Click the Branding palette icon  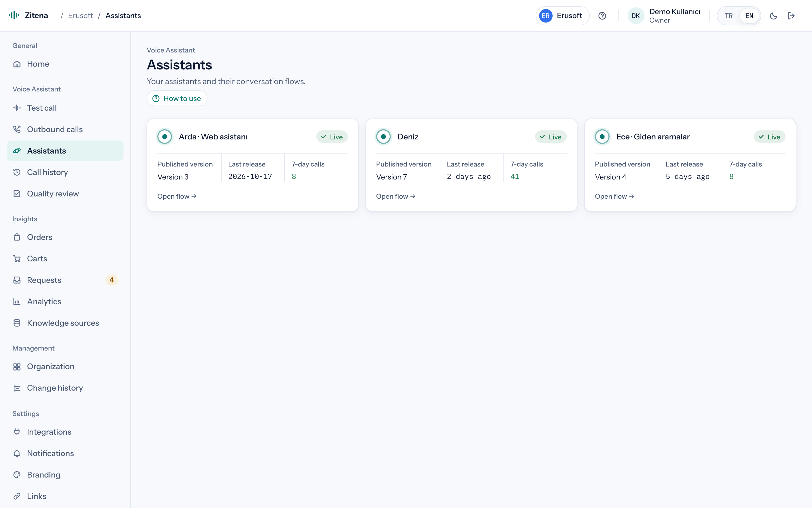17,475
